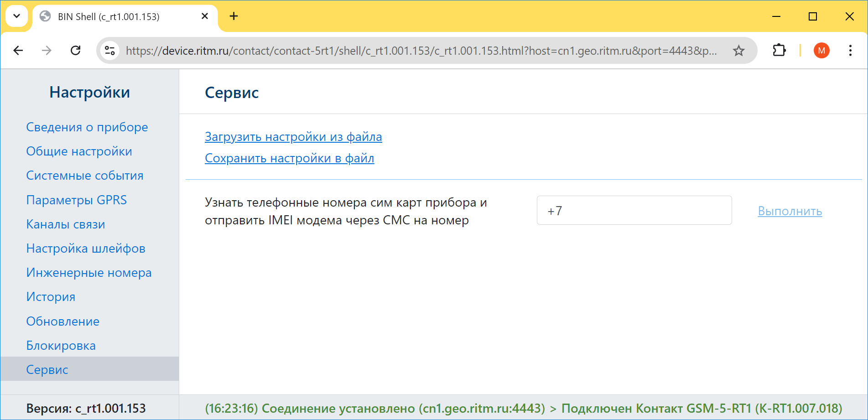This screenshot has width=868, height=420.
Task: Open Сведения о приборе section
Action: pyautogui.click(x=87, y=127)
